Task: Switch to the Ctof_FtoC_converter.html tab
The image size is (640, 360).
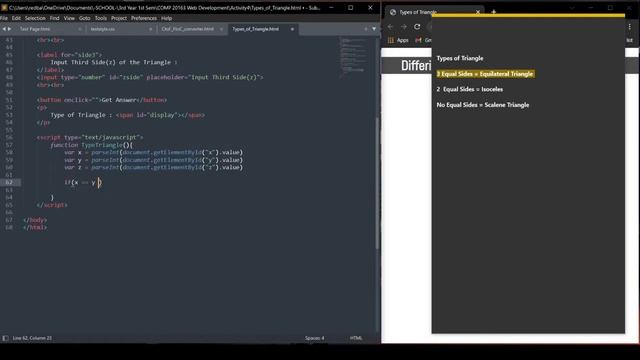Action: point(187,29)
